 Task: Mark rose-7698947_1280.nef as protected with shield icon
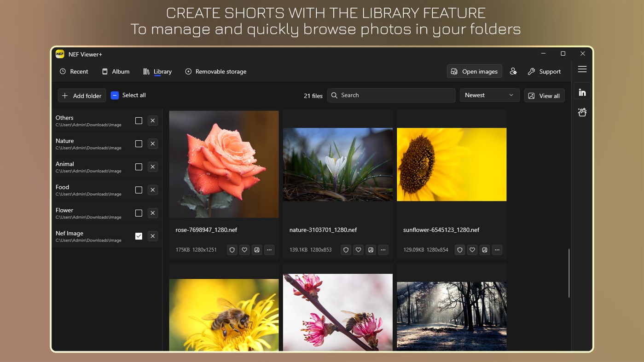coord(232,250)
